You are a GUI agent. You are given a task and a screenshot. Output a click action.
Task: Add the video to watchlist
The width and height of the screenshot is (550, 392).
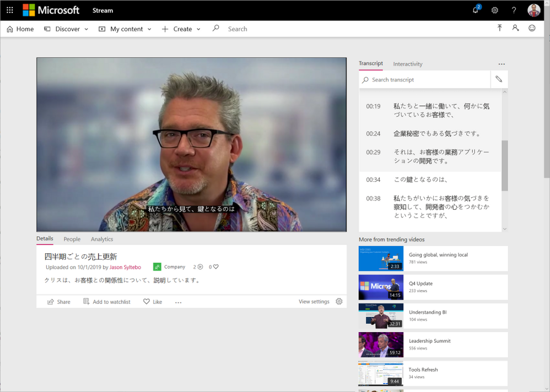coord(107,302)
